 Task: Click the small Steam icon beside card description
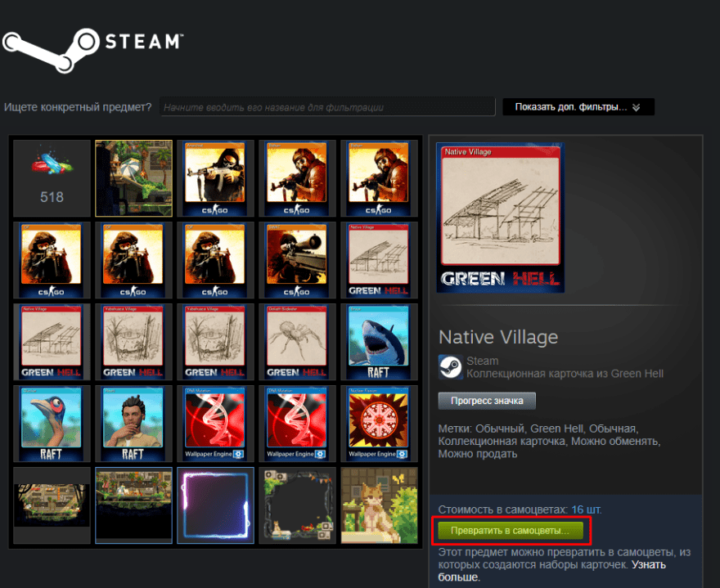(x=451, y=366)
